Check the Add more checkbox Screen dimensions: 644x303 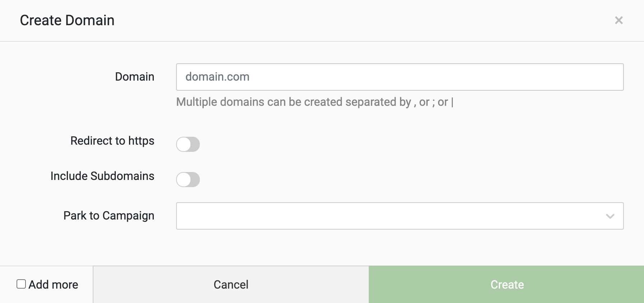(x=21, y=284)
